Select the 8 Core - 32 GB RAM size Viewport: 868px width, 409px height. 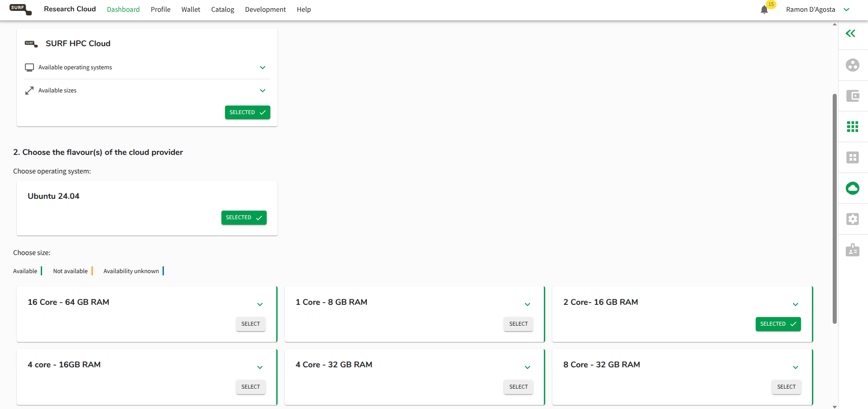click(x=786, y=387)
